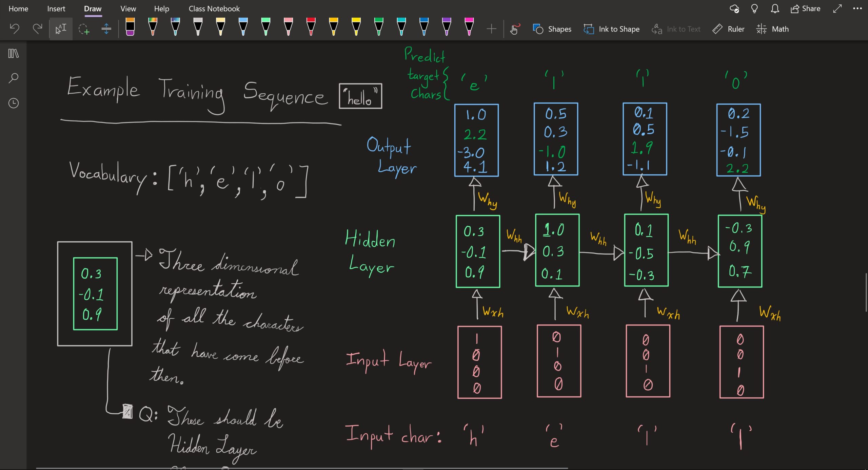Image resolution: width=868 pixels, height=470 pixels.
Task: Select the Draw tab in ribbon
Action: click(92, 8)
